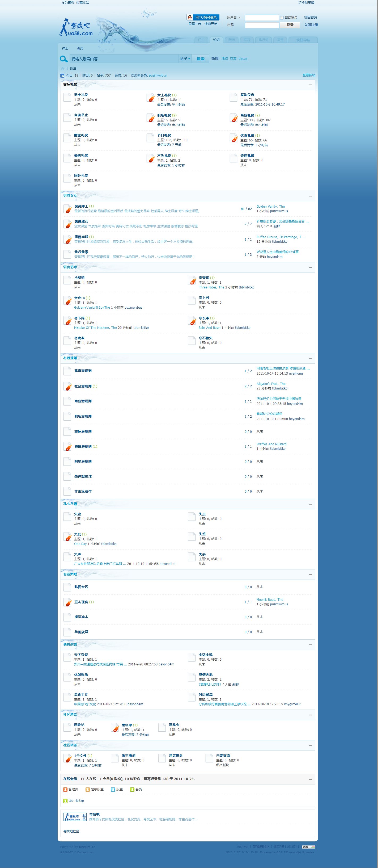Open the 绅士 navigation link
The height and width of the screenshot is (868, 378).
tap(65, 49)
